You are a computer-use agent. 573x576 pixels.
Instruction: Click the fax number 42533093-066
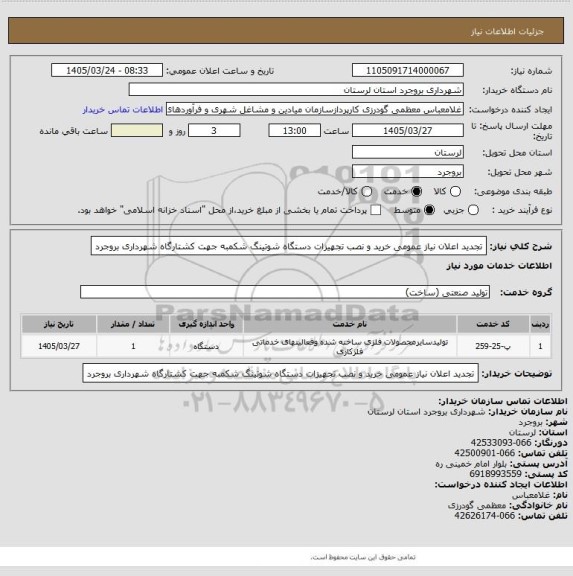pos(501,443)
